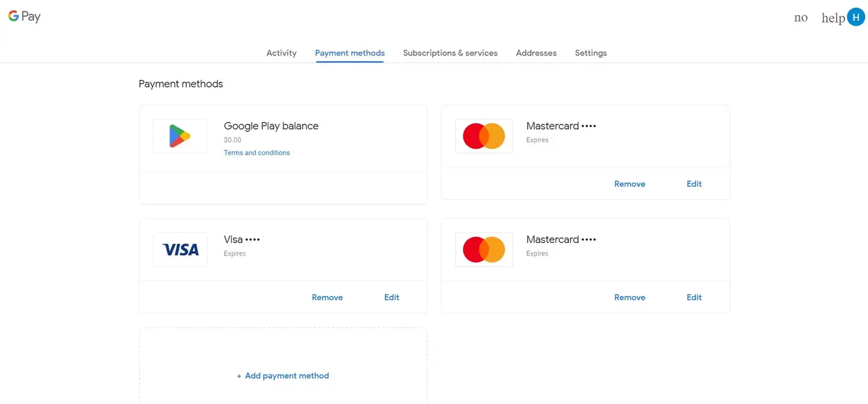
Task: Click Mastercard logo beside Google Play balance card
Action: (484, 136)
